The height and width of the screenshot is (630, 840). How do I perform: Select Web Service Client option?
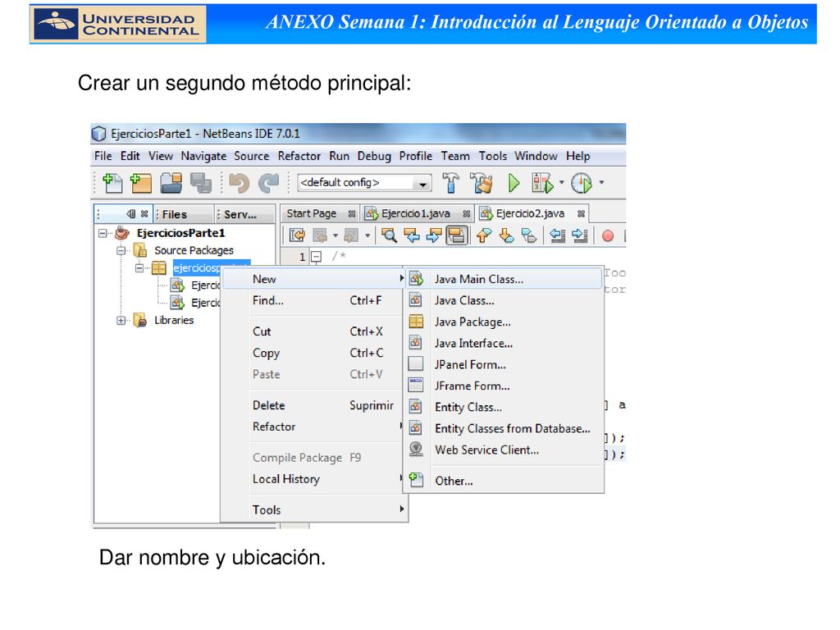(x=504, y=450)
